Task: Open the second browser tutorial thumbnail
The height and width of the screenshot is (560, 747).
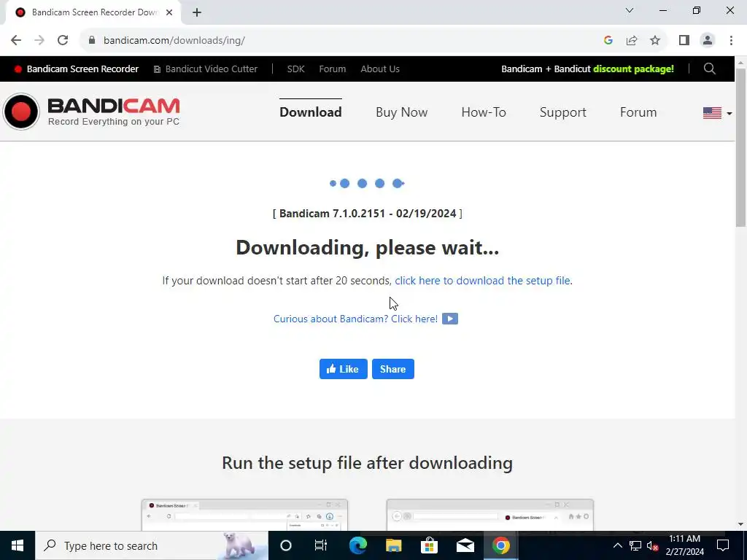Action: point(490,515)
